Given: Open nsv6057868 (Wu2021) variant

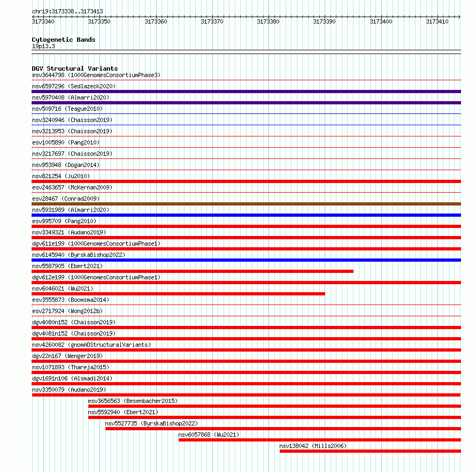Looking at the screenshot, I should tap(209, 435).
